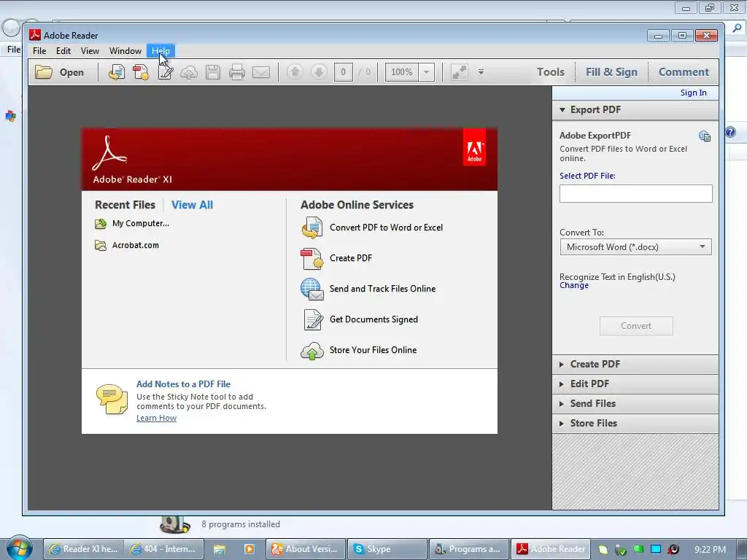Expand the Send Files panel section

pos(635,404)
